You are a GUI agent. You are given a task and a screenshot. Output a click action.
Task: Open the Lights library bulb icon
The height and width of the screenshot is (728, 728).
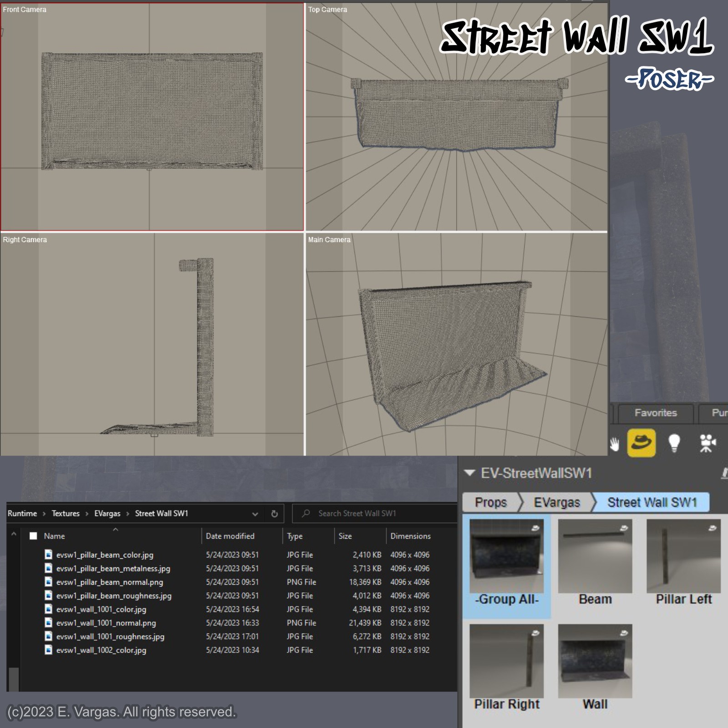pyautogui.click(x=674, y=443)
